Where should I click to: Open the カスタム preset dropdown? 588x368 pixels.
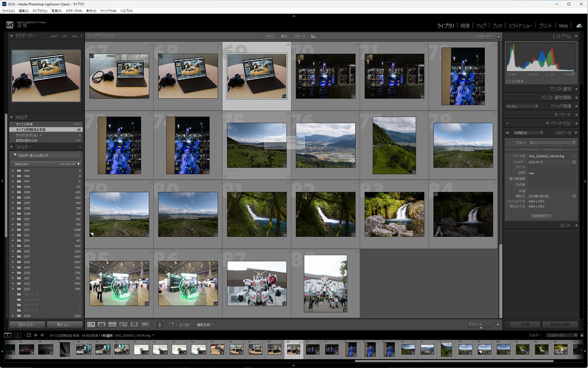coord(522,106)
